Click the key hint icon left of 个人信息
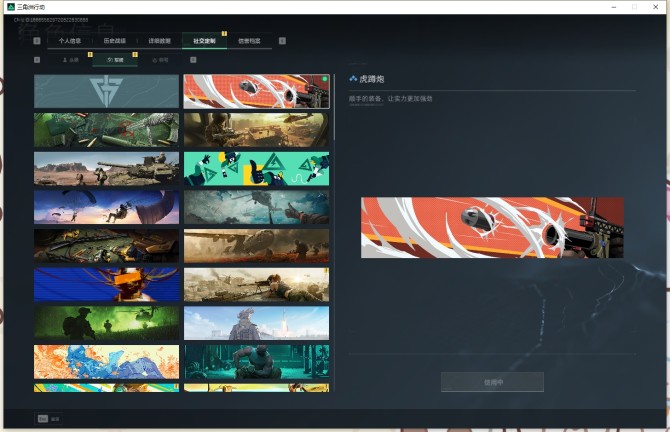 [x=37, y=41]
